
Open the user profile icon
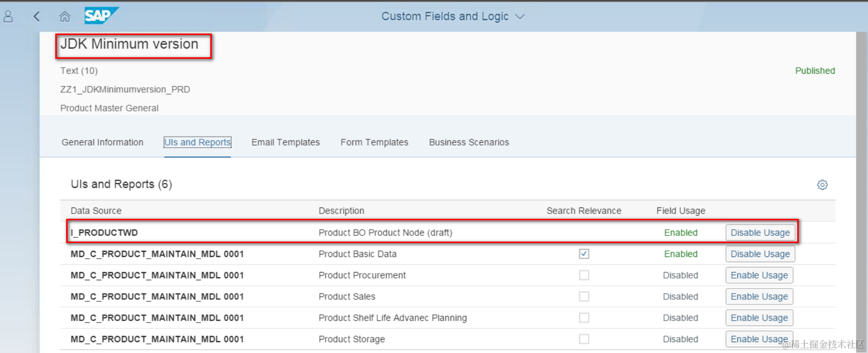pos(8,17)
